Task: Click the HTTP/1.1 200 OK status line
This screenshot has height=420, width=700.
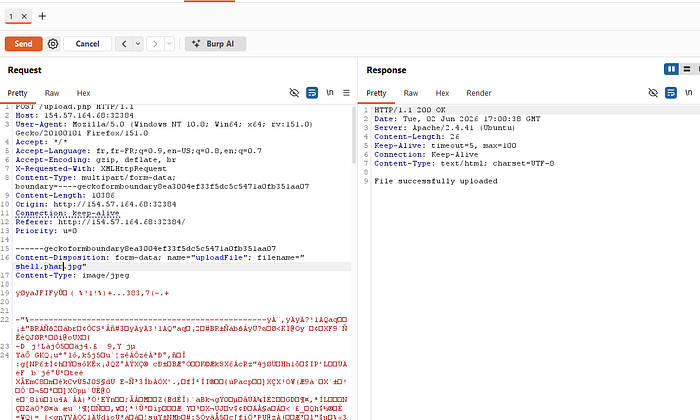Action: (x=410, y=110)
